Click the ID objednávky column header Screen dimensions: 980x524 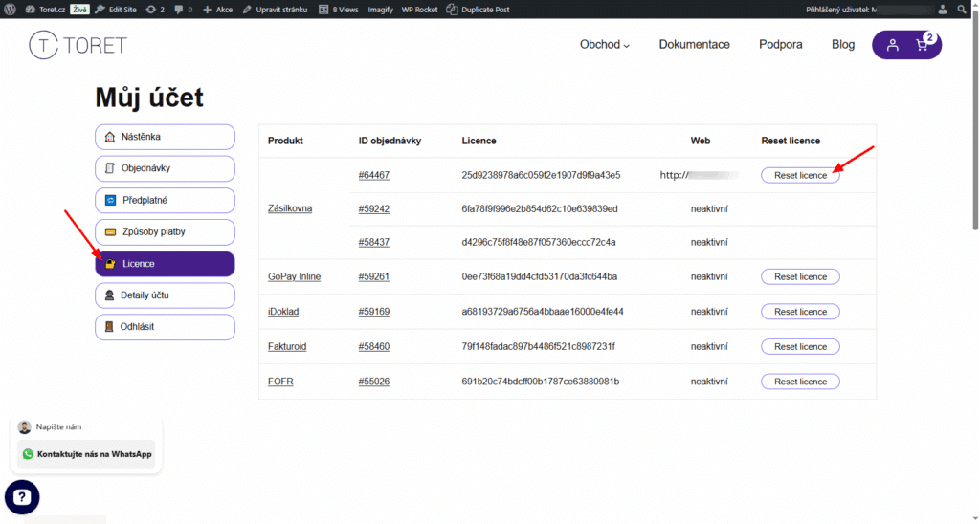click(390, 142)
